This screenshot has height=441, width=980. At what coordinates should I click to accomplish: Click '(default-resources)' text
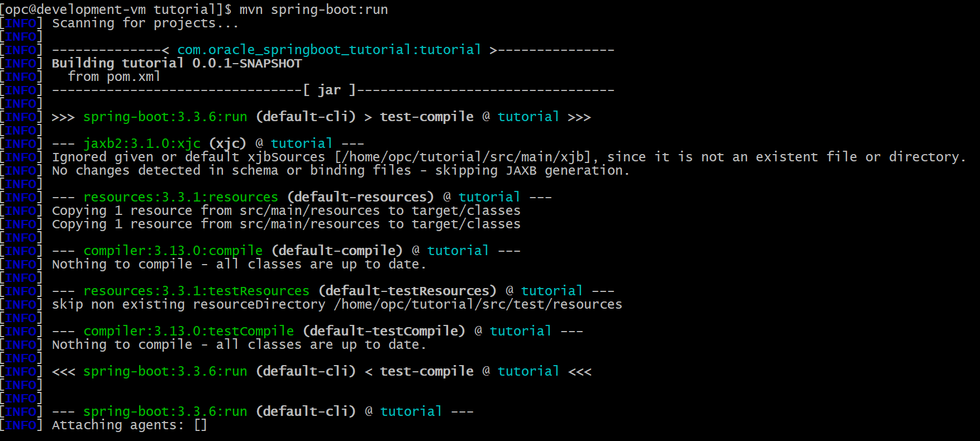coord(360,198)
